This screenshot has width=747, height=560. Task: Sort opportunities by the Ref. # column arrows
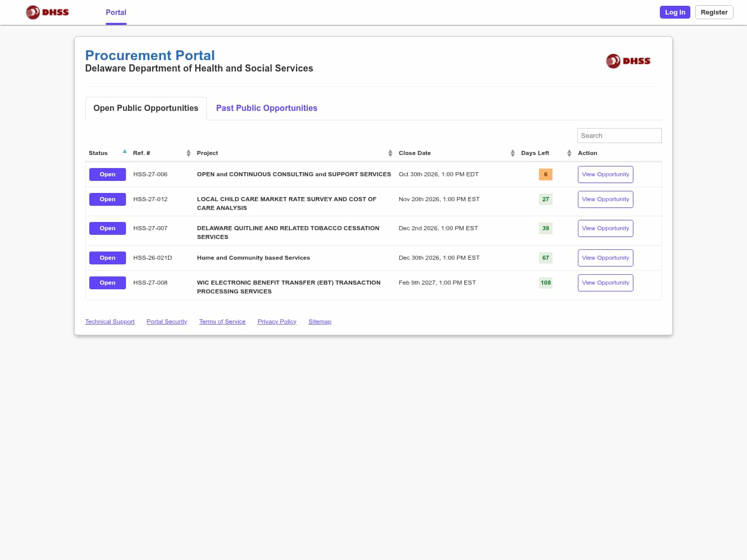coord(188,153)
